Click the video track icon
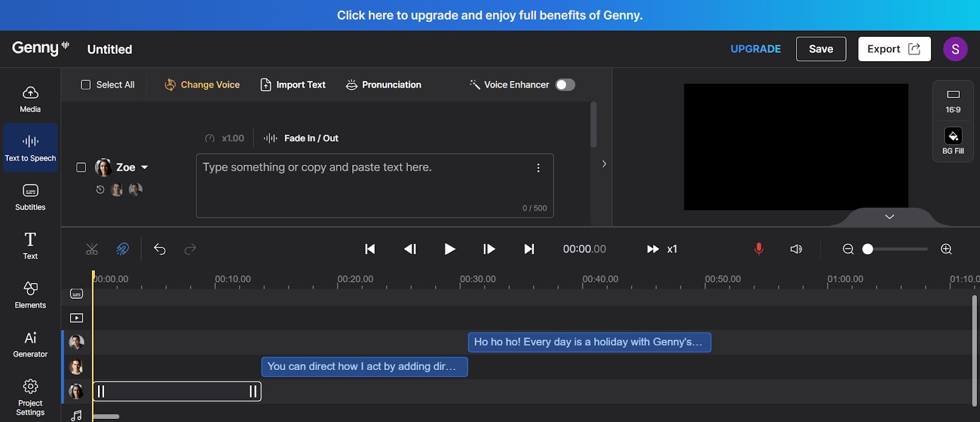 pos(77,318)
